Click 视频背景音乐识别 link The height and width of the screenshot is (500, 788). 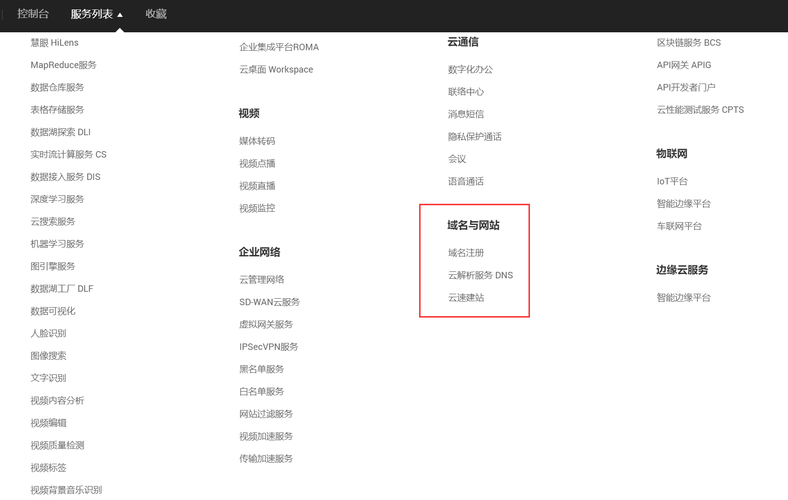click(66, 490)
